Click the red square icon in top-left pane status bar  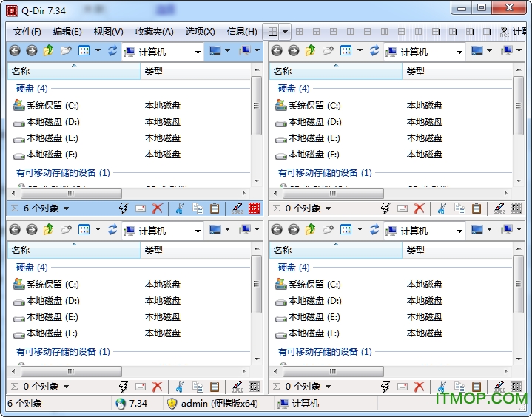(254, 208)
